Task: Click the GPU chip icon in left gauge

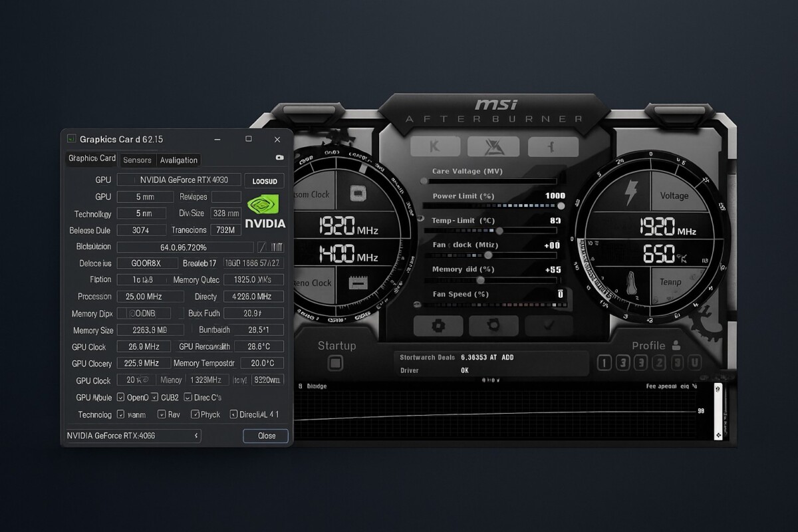Action: [358, 194]
